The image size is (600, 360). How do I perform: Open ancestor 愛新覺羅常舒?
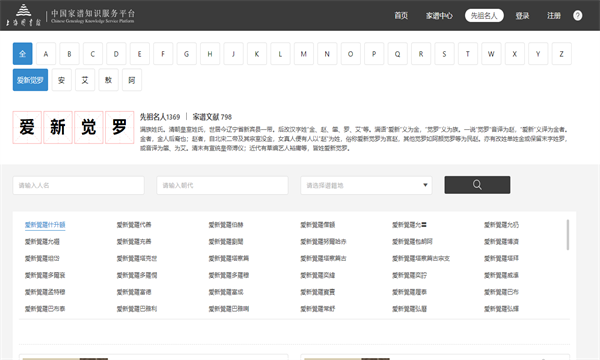[x=318, y=309]
